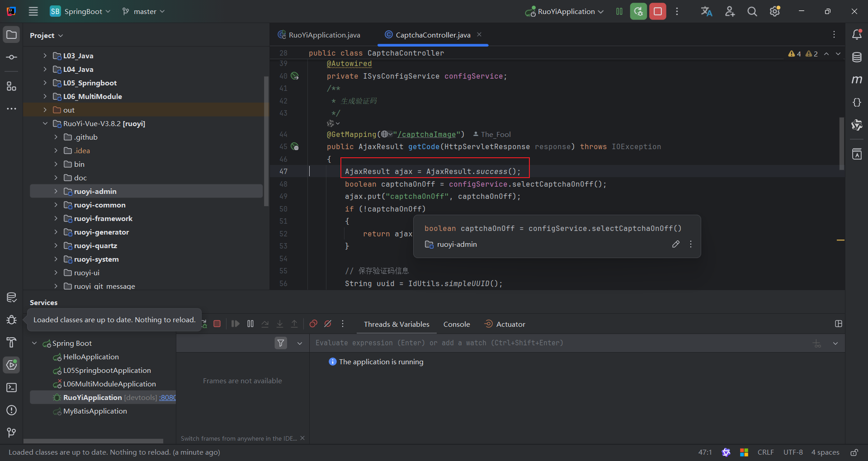The width and height of the screenshot is (868, 461).
Task: Switch to Threads & Variables tab
Action: [396, 324]
